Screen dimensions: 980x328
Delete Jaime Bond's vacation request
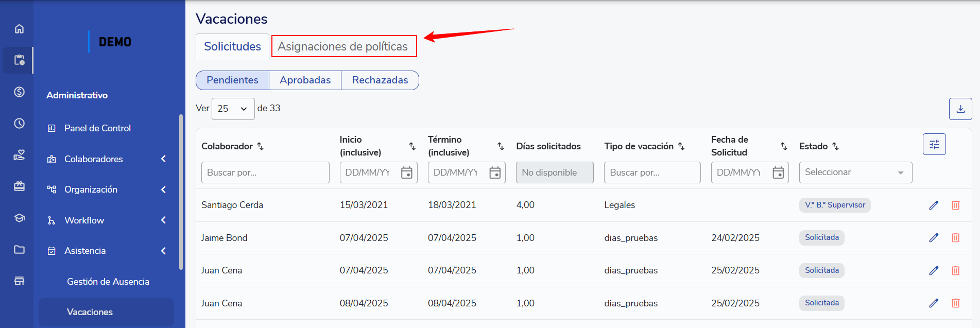(x=955, y=238)
